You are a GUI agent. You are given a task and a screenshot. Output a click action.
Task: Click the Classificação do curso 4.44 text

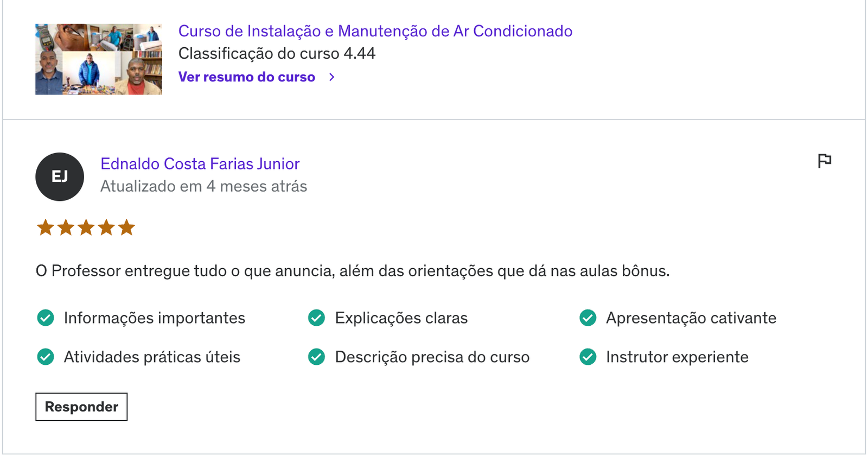tap(277, 54)
